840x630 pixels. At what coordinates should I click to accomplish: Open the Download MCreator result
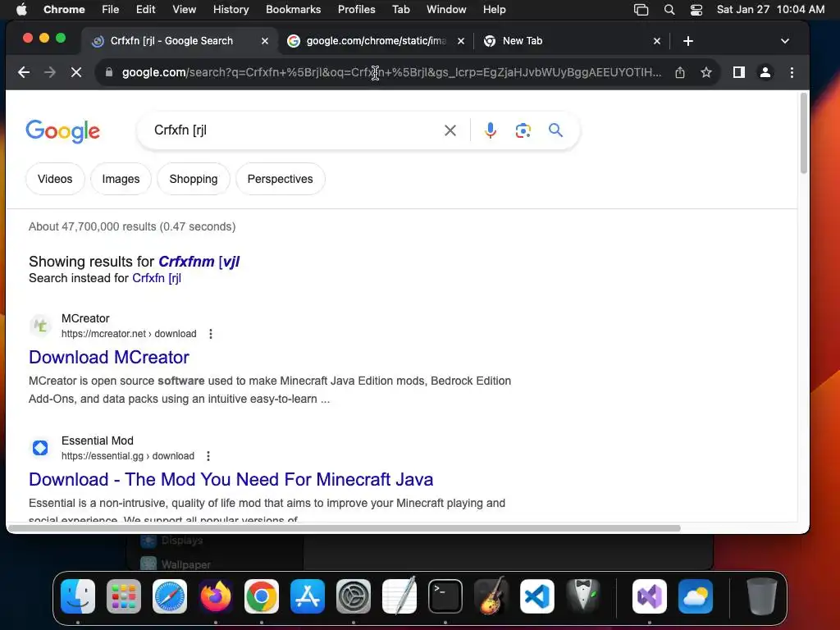109,358
